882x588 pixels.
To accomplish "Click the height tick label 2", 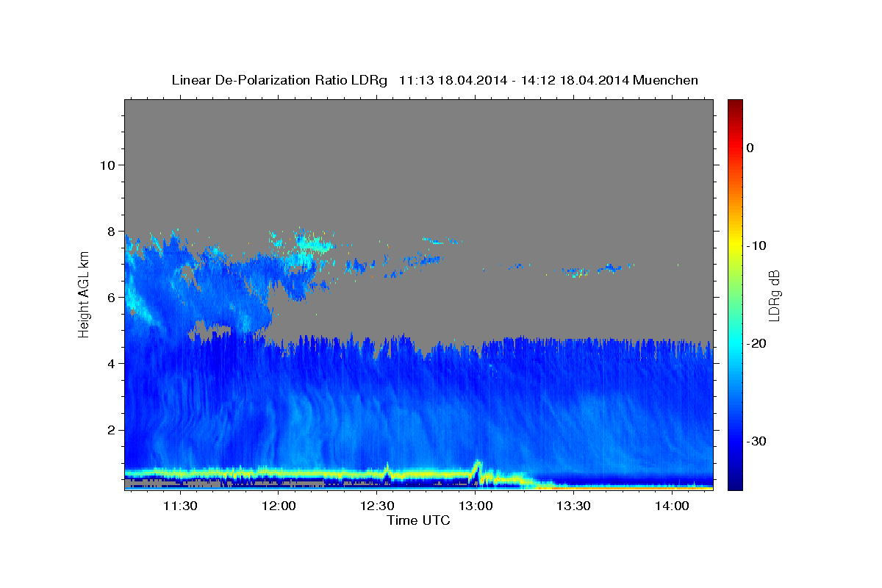I will coord(110,429).
